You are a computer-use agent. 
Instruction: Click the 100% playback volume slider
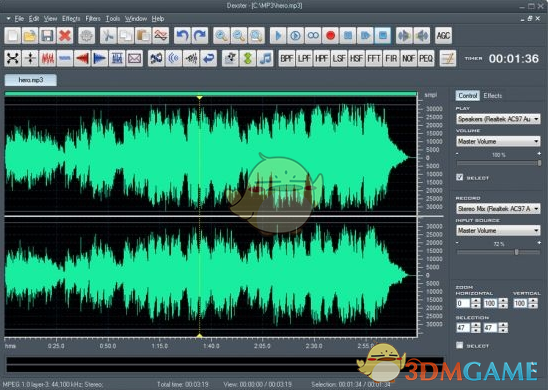(499, 163)
